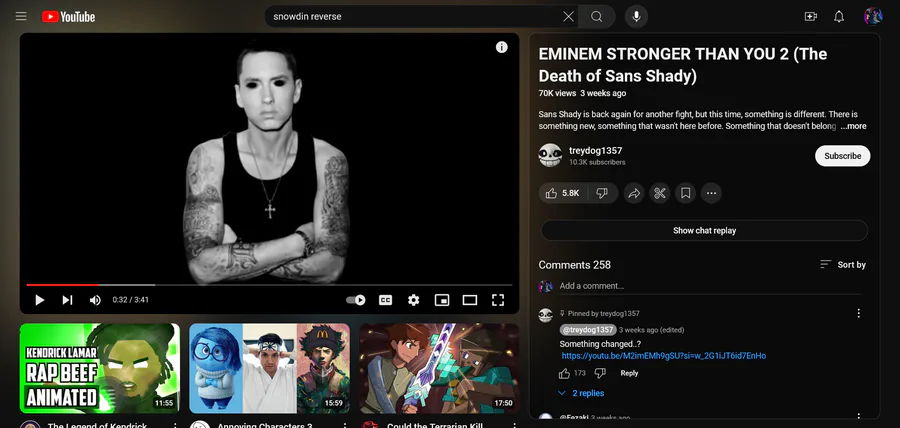Image resolution: width=900 pixels, height=428 pixels.
Task: Open options for Annoying Characters 3 video
Action: [x=345, y=426]
